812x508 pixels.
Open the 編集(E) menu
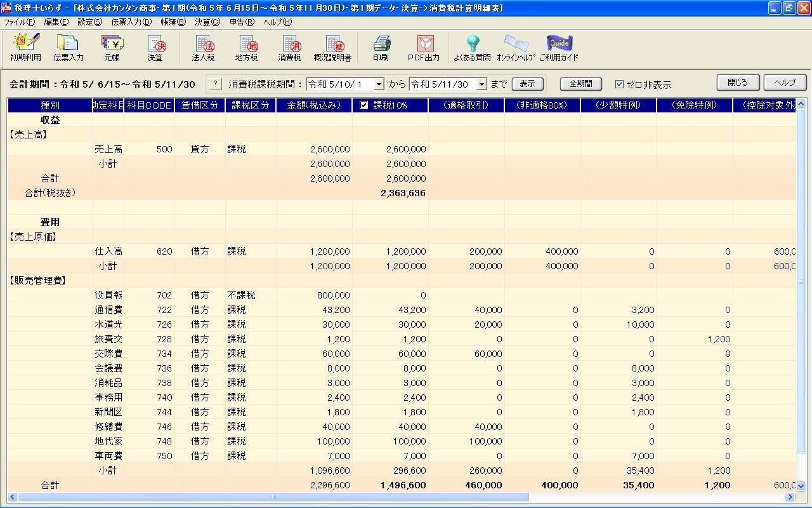[x=56, y=22]
